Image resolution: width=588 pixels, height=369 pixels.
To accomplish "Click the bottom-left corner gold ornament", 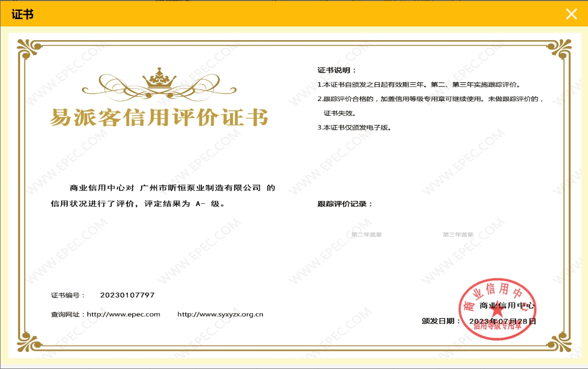I will 29,340.
